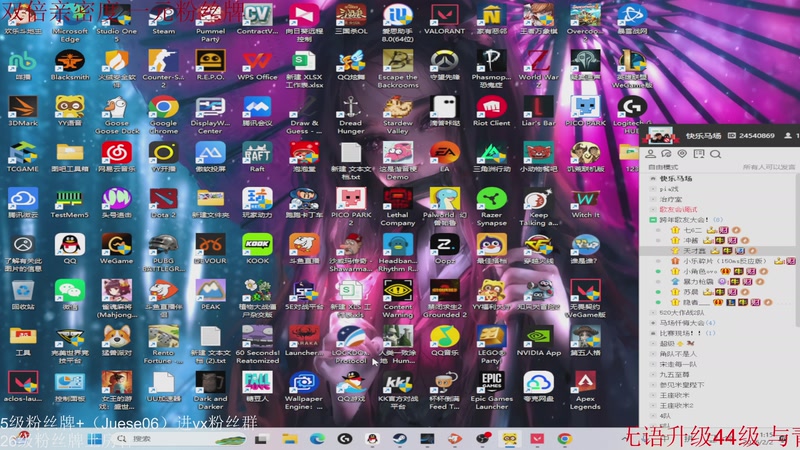Select the Dota 2 desktop icon

tap(163, 203)
